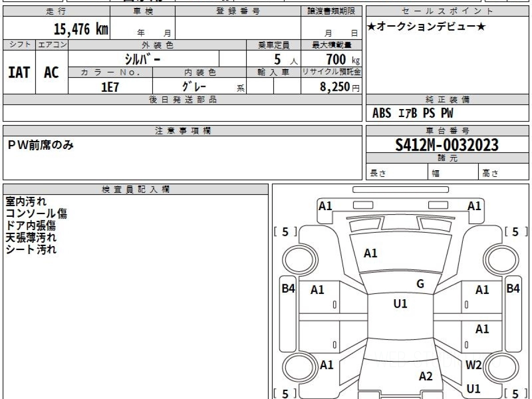Click the 注意事項欄 section header
532x399 pixels.
tap(182, 131)
